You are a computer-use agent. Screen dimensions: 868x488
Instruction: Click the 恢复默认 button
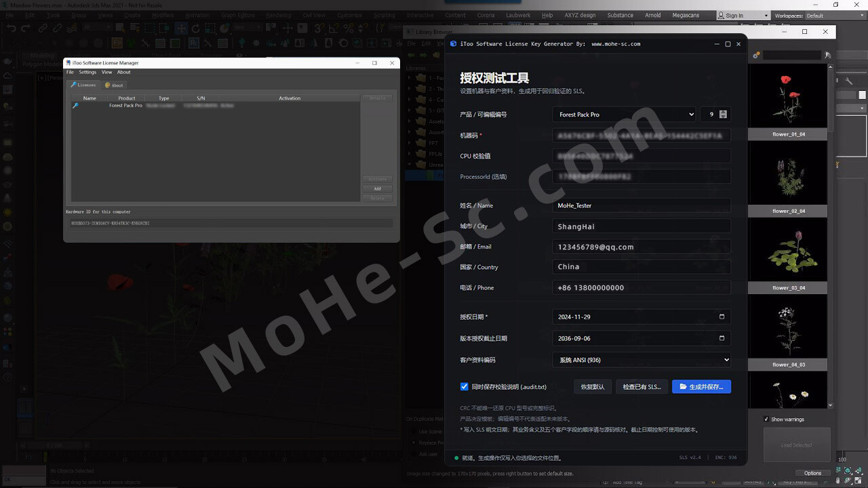[x=592, y=387]
